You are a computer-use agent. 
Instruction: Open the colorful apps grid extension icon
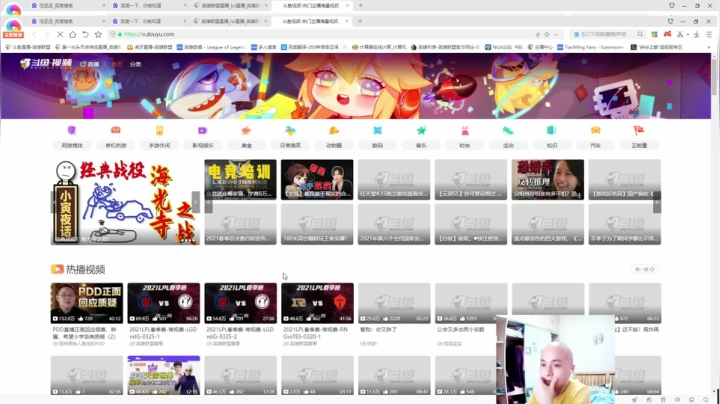[x=654, y=34]
